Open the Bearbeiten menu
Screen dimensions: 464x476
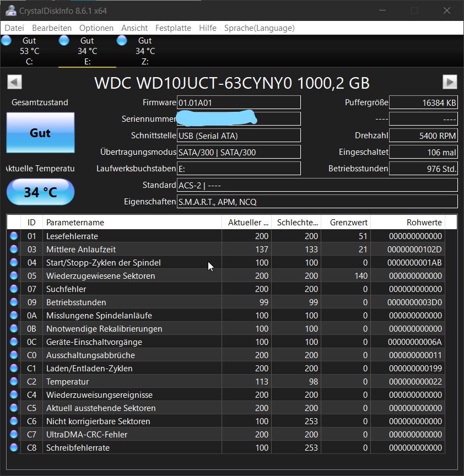[x=52, y=28]
